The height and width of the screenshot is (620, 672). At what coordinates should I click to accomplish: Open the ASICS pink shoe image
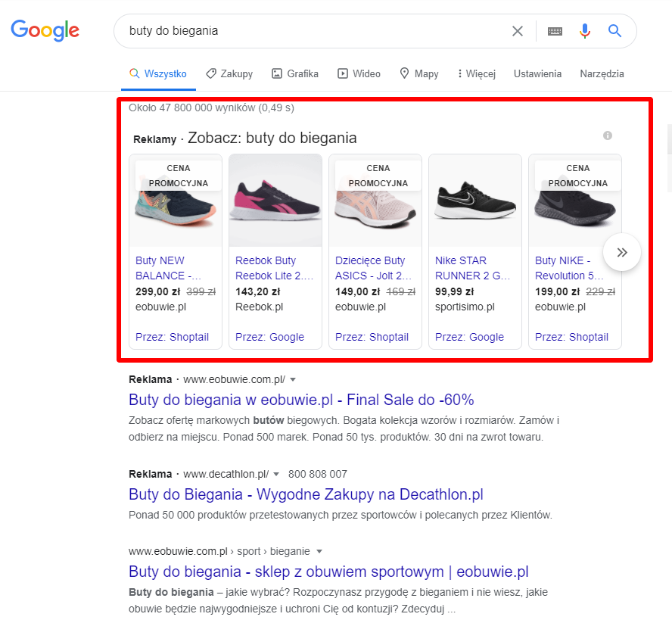click(375, 201)
